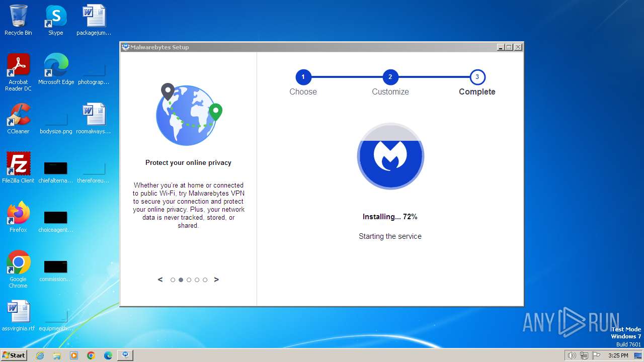Select the Malwarebytes Setup taskbar button
The image size is (644, 362).
click(125, 355)
